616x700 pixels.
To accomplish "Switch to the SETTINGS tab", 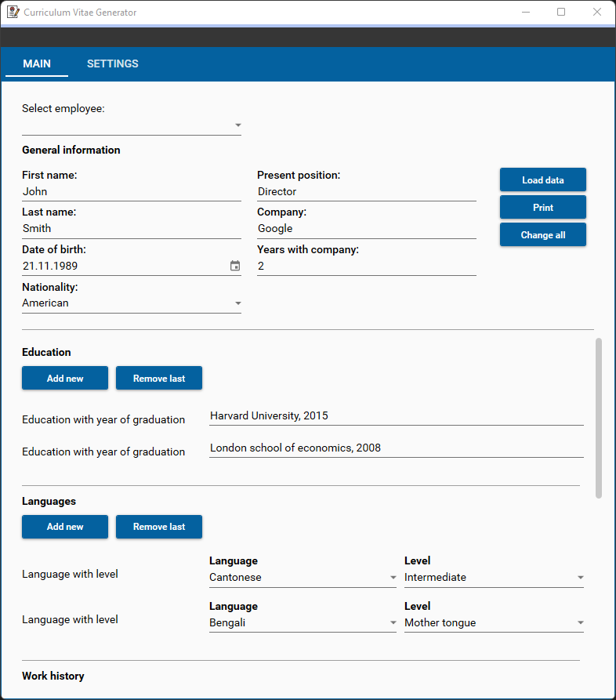I will click(113, 63).
